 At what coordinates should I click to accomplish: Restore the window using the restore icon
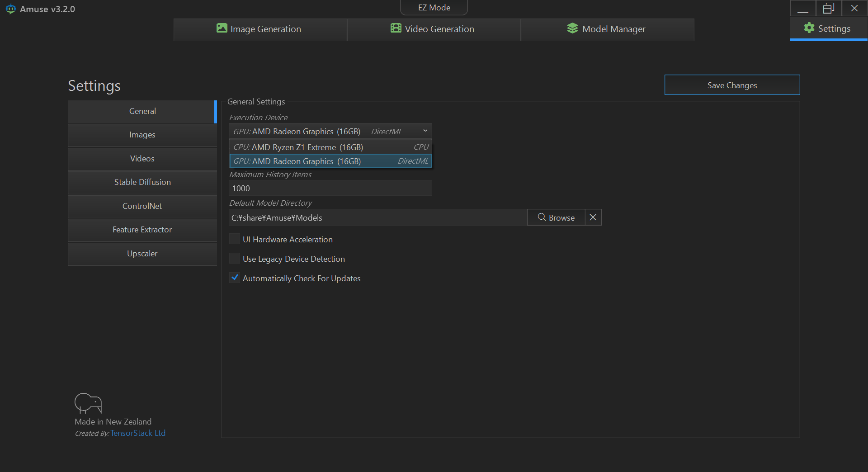coord(828,8)
